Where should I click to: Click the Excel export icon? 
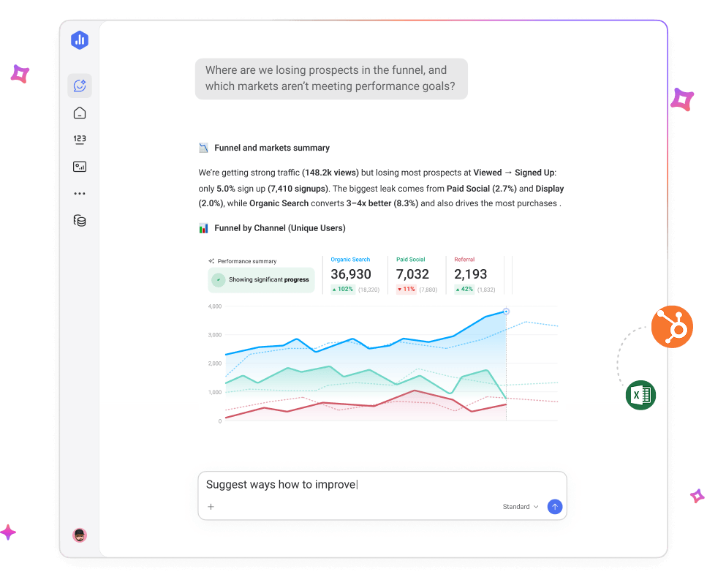point(640,395)
